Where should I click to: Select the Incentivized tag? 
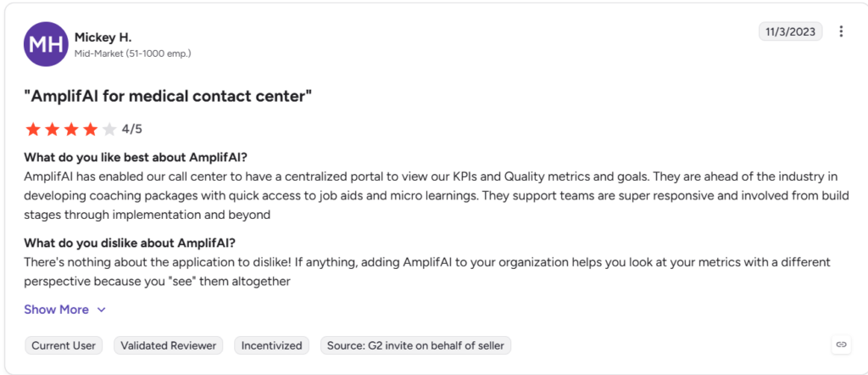pos(272,345)
